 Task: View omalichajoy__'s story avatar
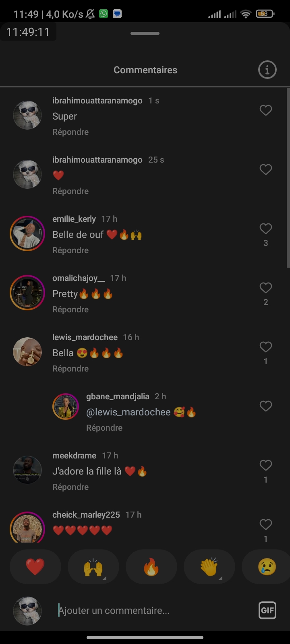click(x=27, y=293)
